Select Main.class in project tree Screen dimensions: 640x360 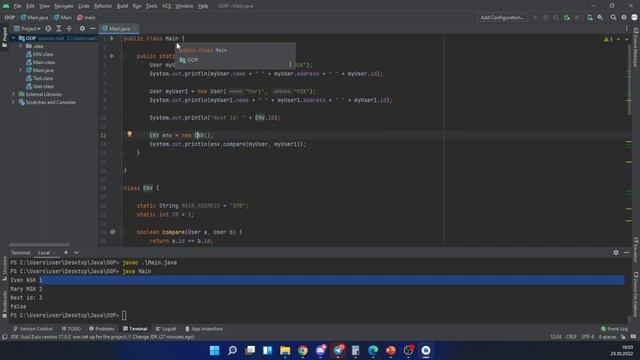[x=40, y=62]
